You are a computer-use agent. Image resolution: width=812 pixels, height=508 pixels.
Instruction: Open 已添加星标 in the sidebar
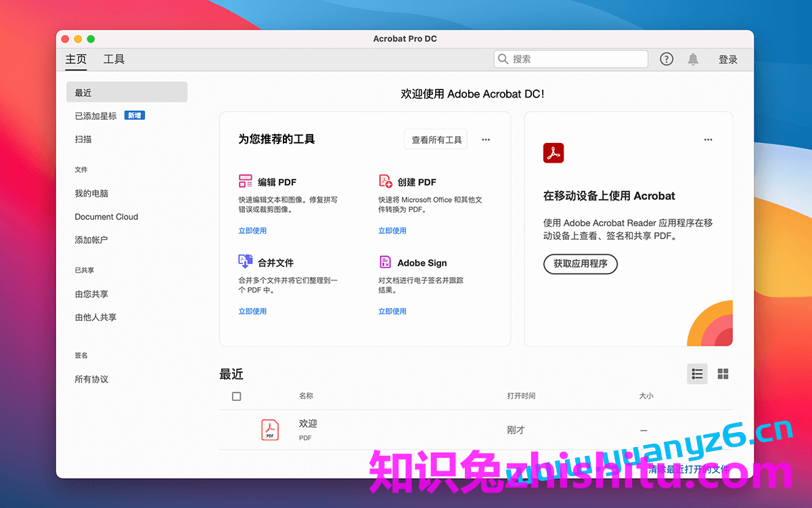[x=95, y=116]
